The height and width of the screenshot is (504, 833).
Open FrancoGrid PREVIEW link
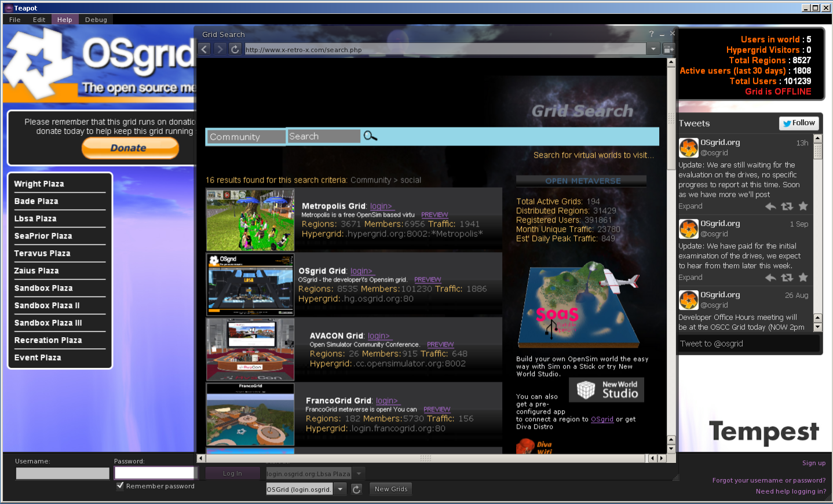tap(437, 410)
